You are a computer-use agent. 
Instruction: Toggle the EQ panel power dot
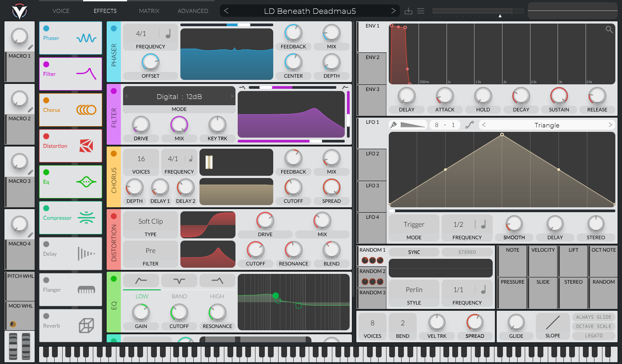click(114, 279)
